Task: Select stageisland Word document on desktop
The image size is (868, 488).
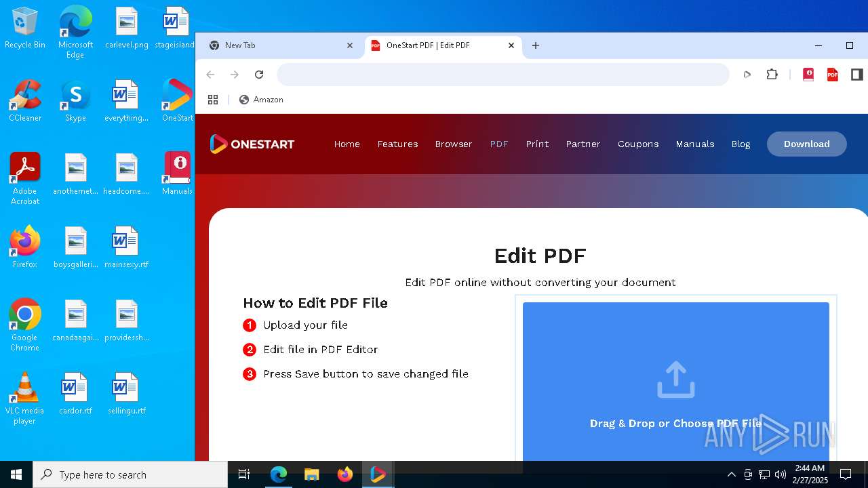Action: [x=176, y=28]
